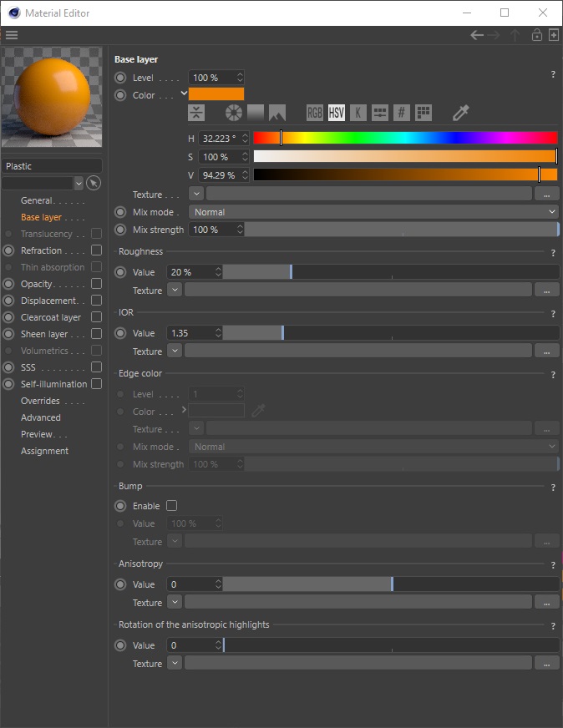Click the IOR Texture browse button
Viewport: 563px width, 728px height.
click(x=547, y=351)
